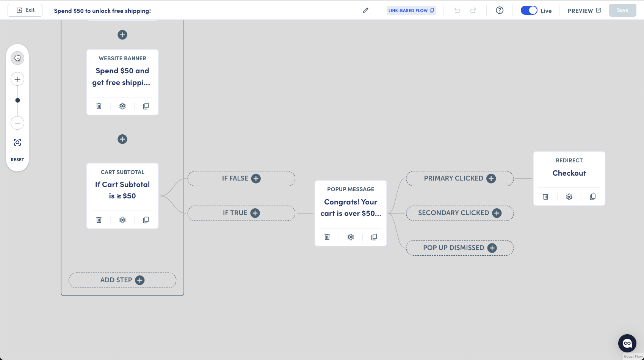Duplicate the Popup Message step
Viewport: 644px width, 360px height.
point(374,237)
